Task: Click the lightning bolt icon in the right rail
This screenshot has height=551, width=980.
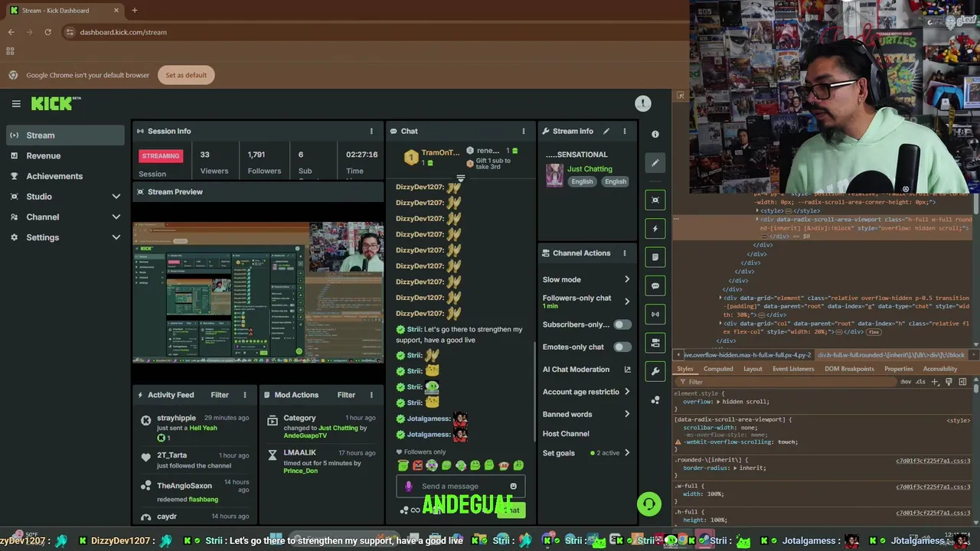Action: coord(655,228)
